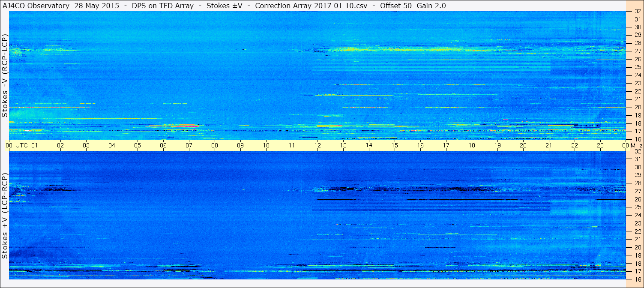Click the 16 frequency label in the -V panel
Viewport: 644px width, 288px height.
[x=638, y=139]
